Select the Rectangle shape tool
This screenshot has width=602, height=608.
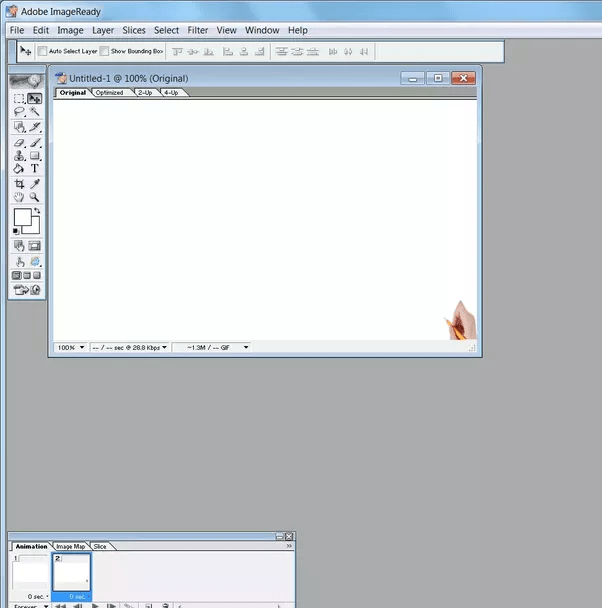(35, 156)
